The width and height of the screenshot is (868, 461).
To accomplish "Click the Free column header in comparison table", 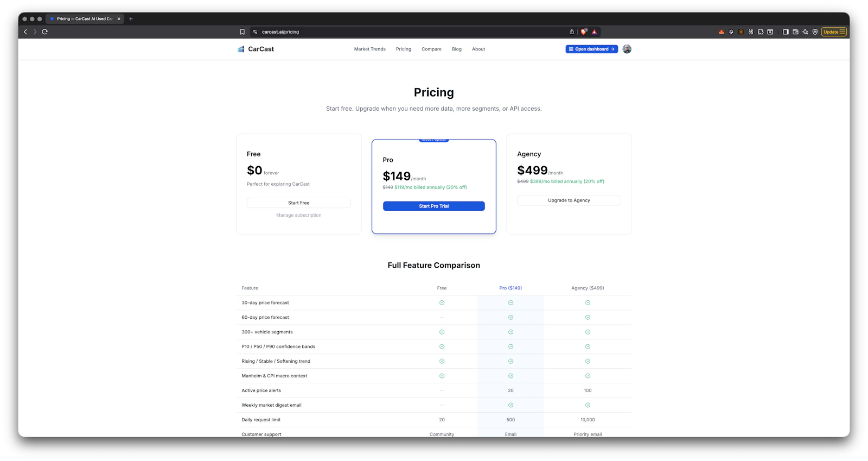I will point(442,288).
